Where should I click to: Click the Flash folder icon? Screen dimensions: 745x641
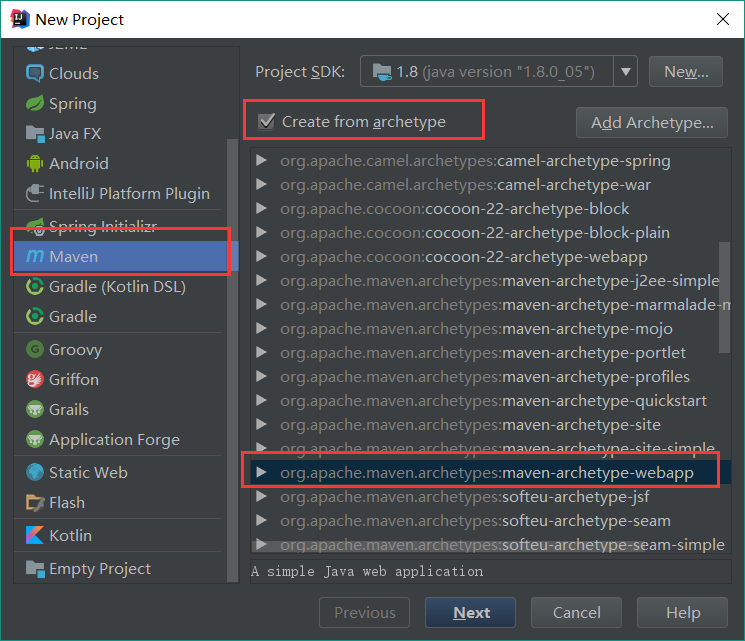click(35, 502)
